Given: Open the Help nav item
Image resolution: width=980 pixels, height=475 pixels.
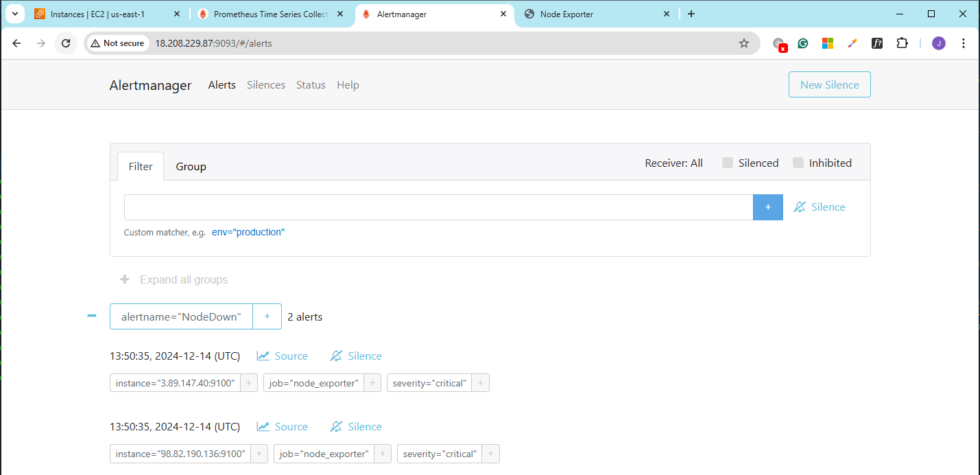Looking at the screenshot, I should pyautogui.click(x=348, y=85).
